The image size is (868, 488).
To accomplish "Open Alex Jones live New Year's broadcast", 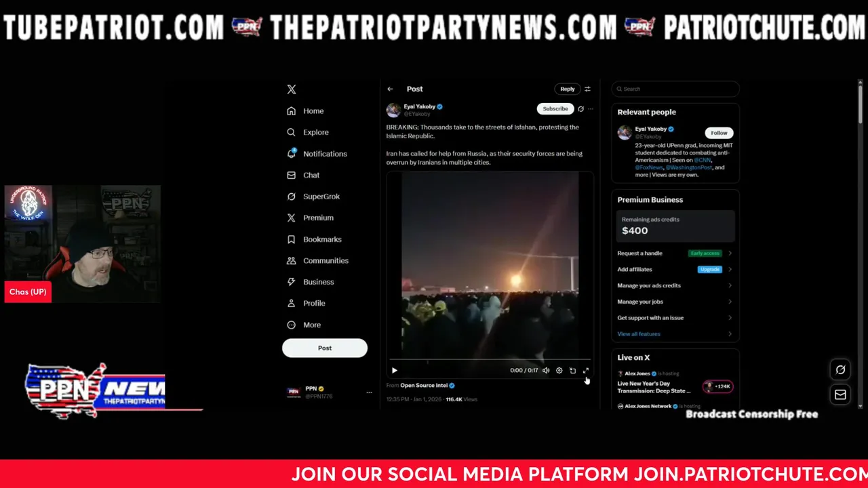I will 654,387.
